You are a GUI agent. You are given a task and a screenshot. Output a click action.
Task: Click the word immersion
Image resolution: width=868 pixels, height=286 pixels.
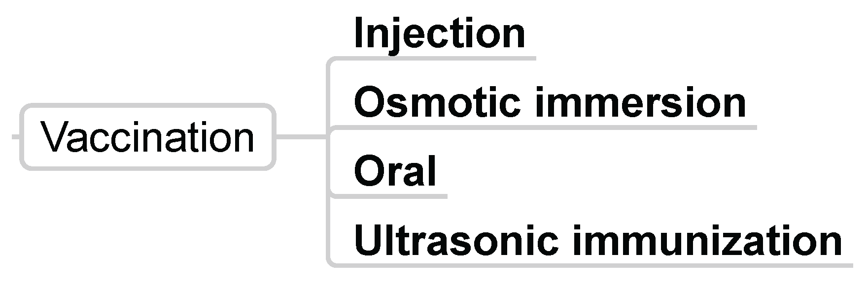(640, 103)
